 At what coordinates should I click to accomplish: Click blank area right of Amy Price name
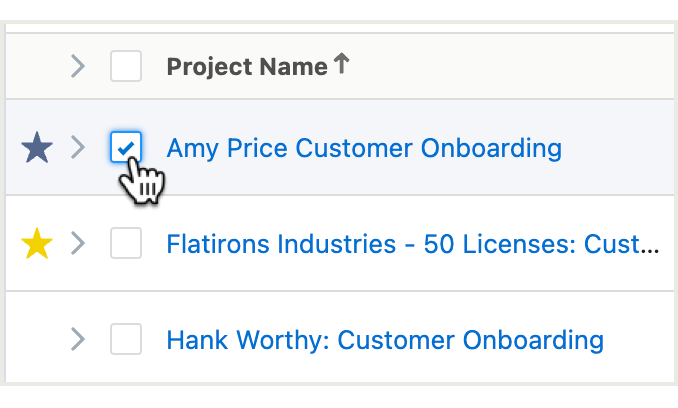(618, 147)
